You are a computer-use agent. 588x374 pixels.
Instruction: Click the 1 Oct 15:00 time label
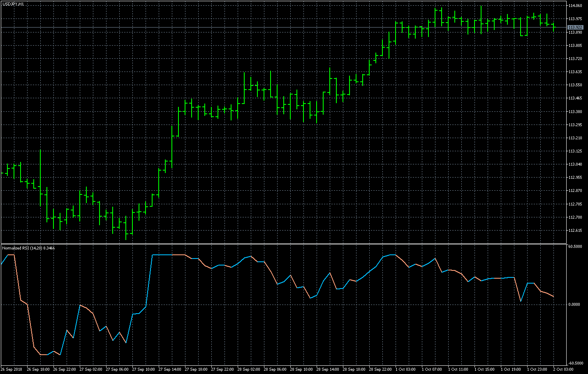coord(484,369)
